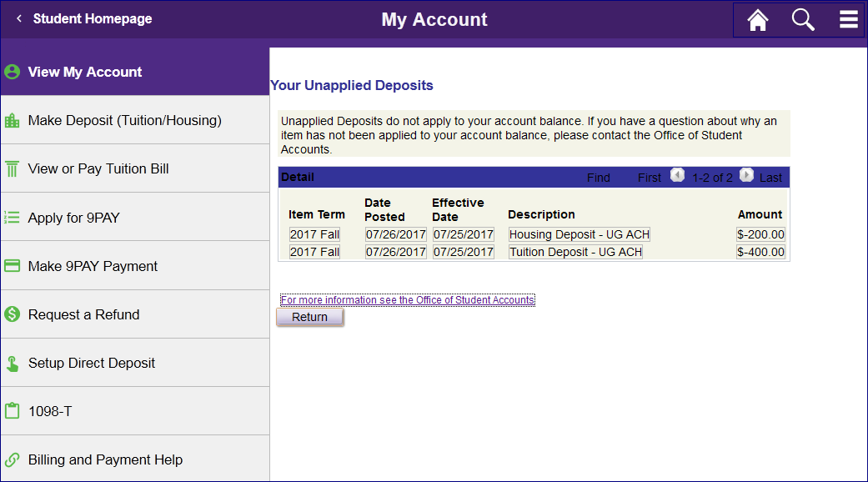Click the Setup Direct Deposit hand icon
Viewport: 868px width, 482px height.
pyautogui.click(x=13, y=363)
